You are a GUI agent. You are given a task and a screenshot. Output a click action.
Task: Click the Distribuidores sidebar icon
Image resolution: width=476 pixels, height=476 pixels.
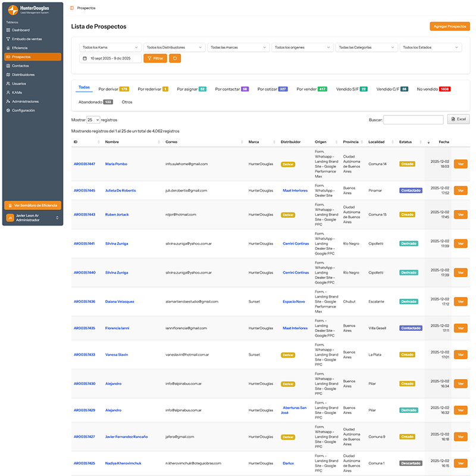pos(8,74)
